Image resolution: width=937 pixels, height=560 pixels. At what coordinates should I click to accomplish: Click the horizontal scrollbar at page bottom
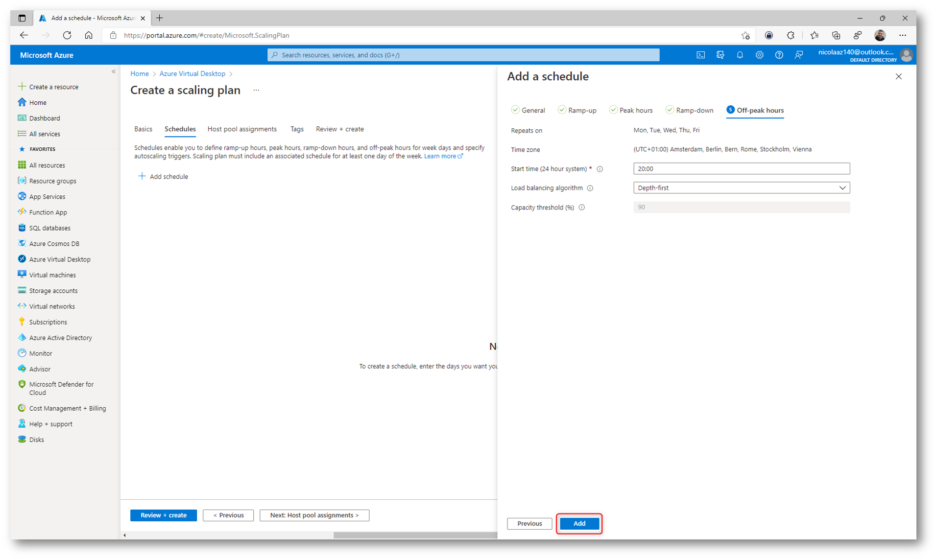[415, 536]
